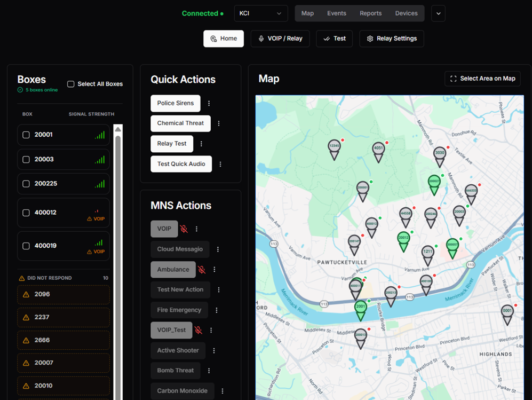Switch to the Events tab
This screenshot has width=532, height=400.
click(x=337, y=13)
